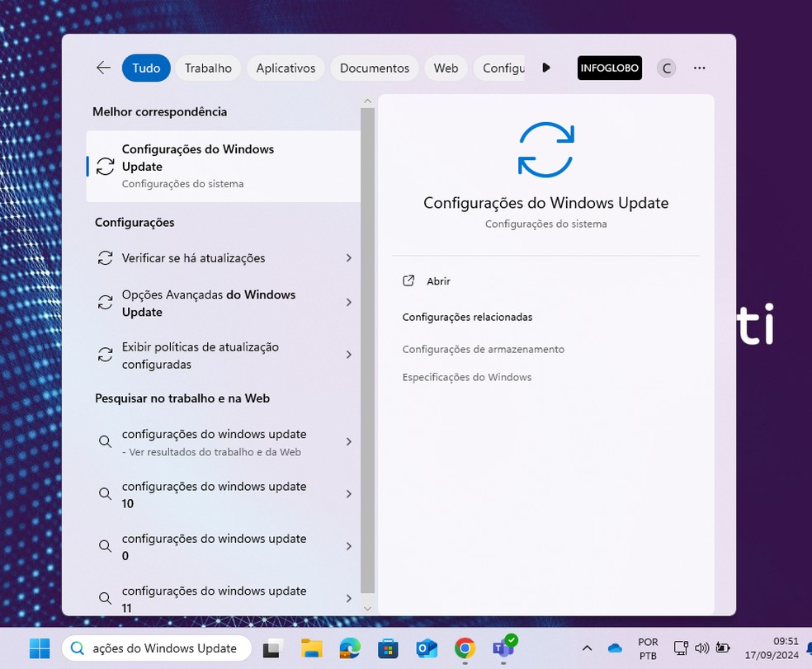Image resolution: width=812 pixels, height=669 pixels.
Task: Expand chevron for windows update 10 suggestion
Action: (x=349, y=494)
